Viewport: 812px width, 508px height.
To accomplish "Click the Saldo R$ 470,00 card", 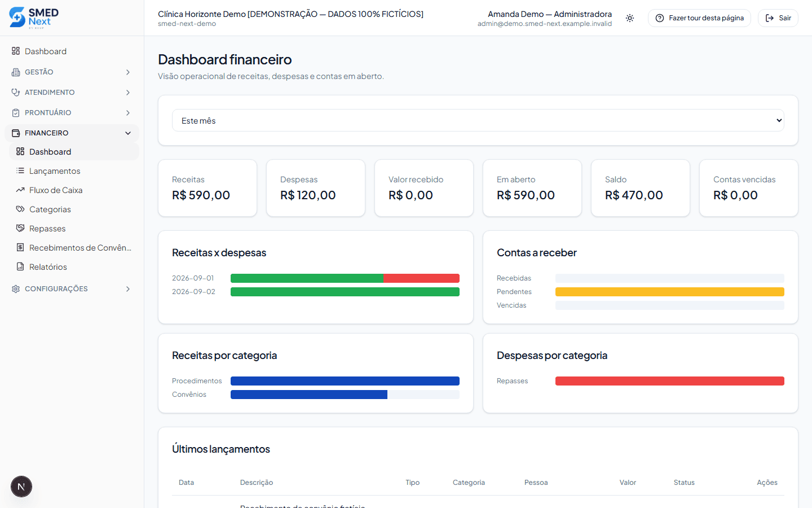I will pos(641,188).
